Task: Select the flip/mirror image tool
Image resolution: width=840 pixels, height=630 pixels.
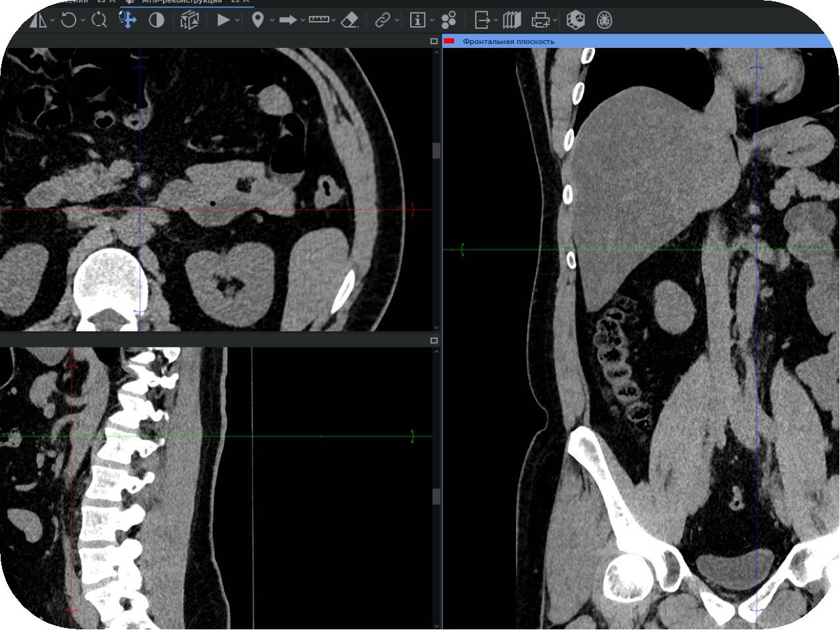Action: [x=39, y=20]
